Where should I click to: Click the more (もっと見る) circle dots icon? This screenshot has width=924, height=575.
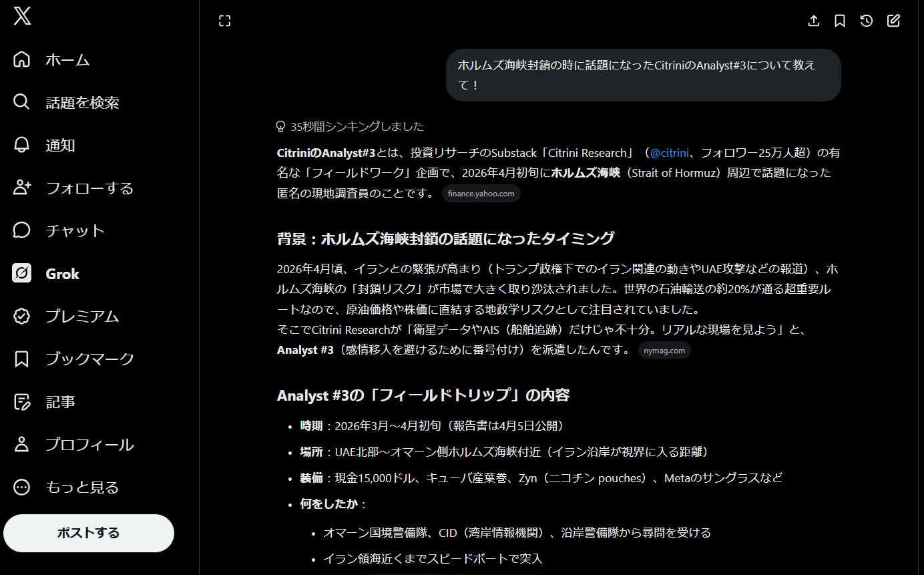(x=22, y=487)
